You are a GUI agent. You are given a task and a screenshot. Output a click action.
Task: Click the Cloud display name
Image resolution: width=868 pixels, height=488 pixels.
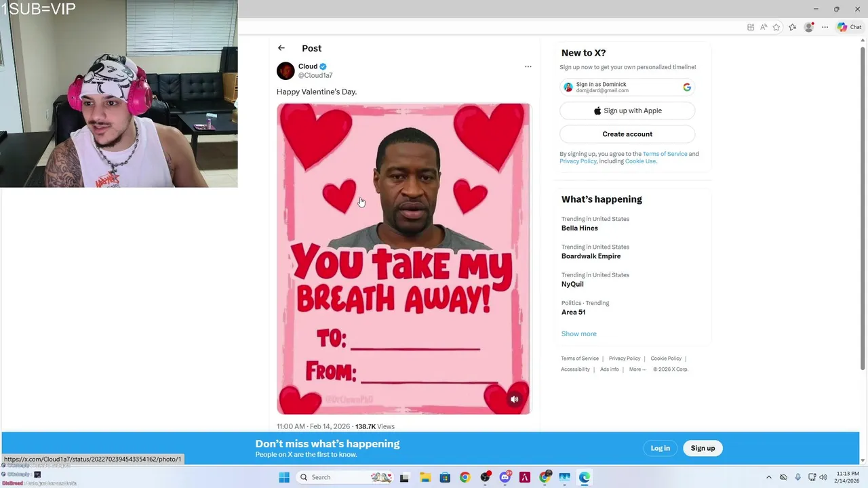tap(308, 66)
